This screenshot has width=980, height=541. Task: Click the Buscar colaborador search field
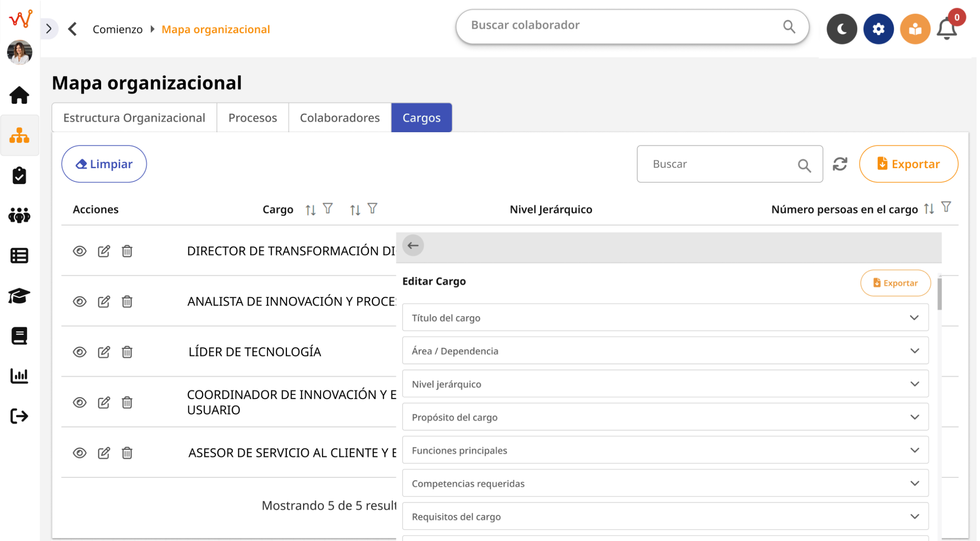tap(622, 26)
